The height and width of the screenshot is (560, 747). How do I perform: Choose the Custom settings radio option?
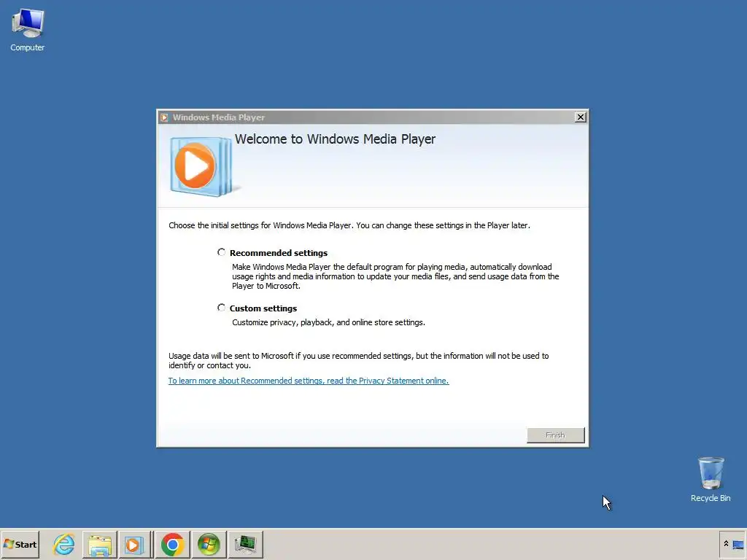pos(221,308)
